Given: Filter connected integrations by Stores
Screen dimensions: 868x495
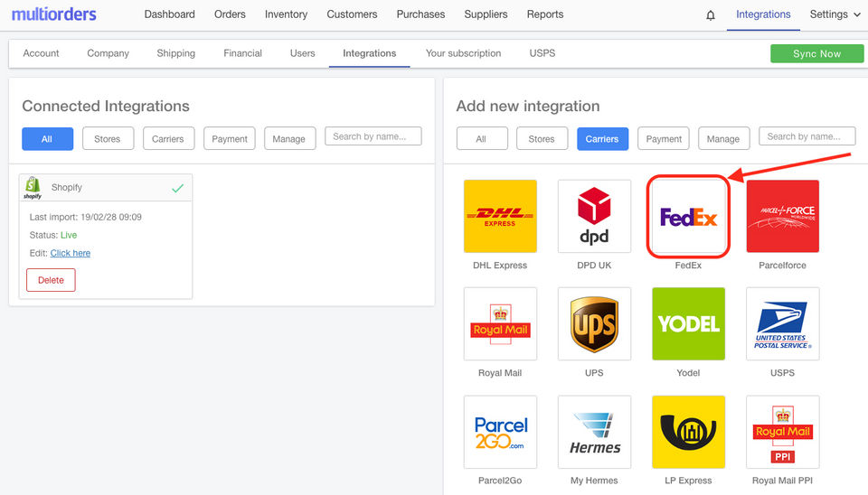Looking at the screenshot, I should tap(108, 139).
